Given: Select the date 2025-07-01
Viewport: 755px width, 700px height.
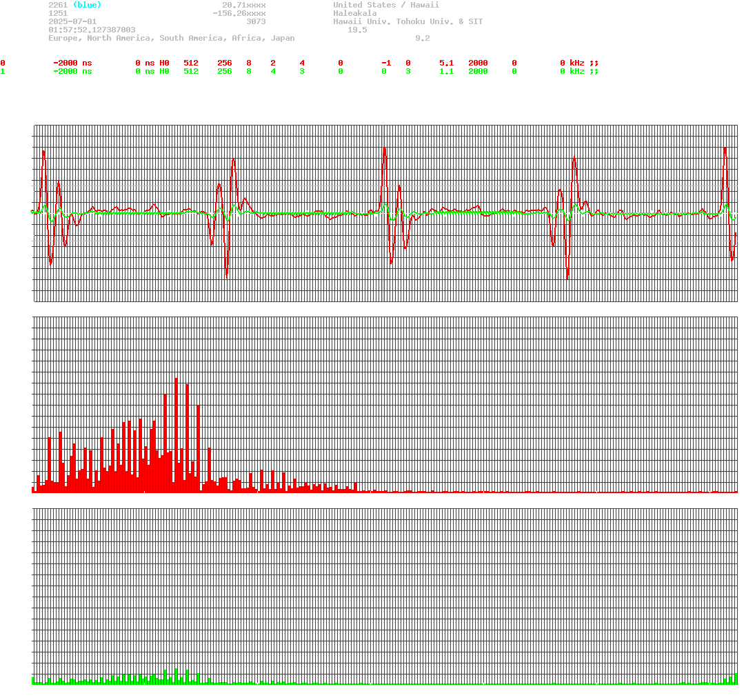Looking at the screenshot, I should (x=72, y=21).
